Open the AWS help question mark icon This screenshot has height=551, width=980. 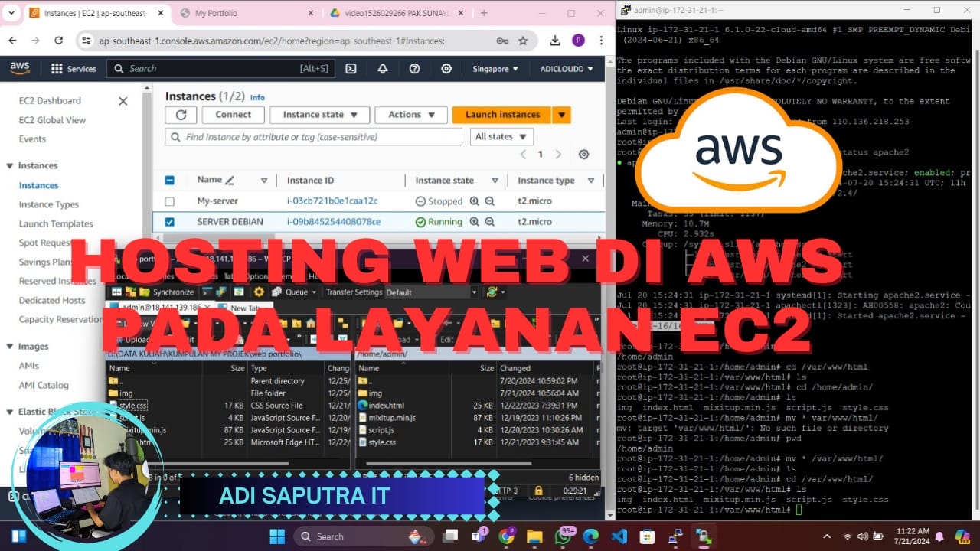(x=414, y=69)
